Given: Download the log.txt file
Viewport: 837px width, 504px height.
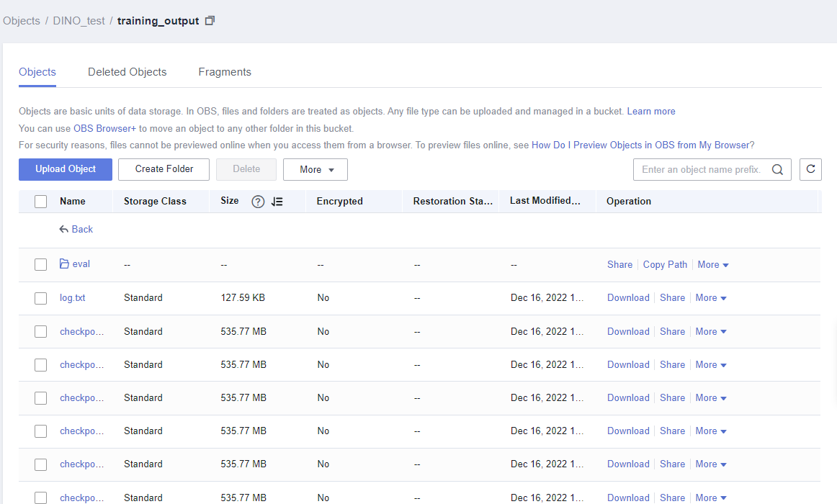Looking at the screenshot, I should pos(628,298).
